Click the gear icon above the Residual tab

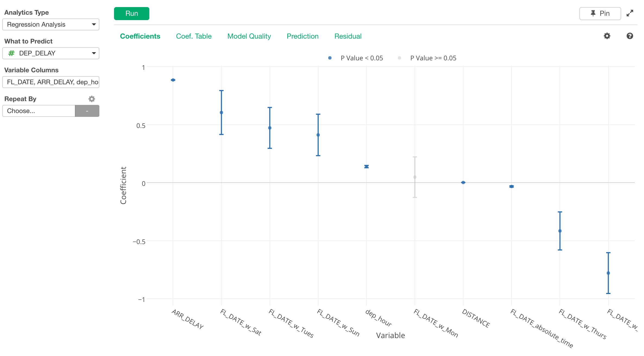click(x=607, y=36)
